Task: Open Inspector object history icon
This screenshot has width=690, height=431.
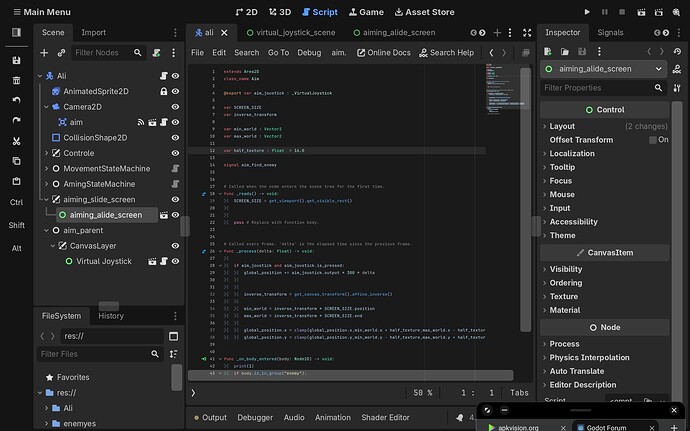Action: 677,52
